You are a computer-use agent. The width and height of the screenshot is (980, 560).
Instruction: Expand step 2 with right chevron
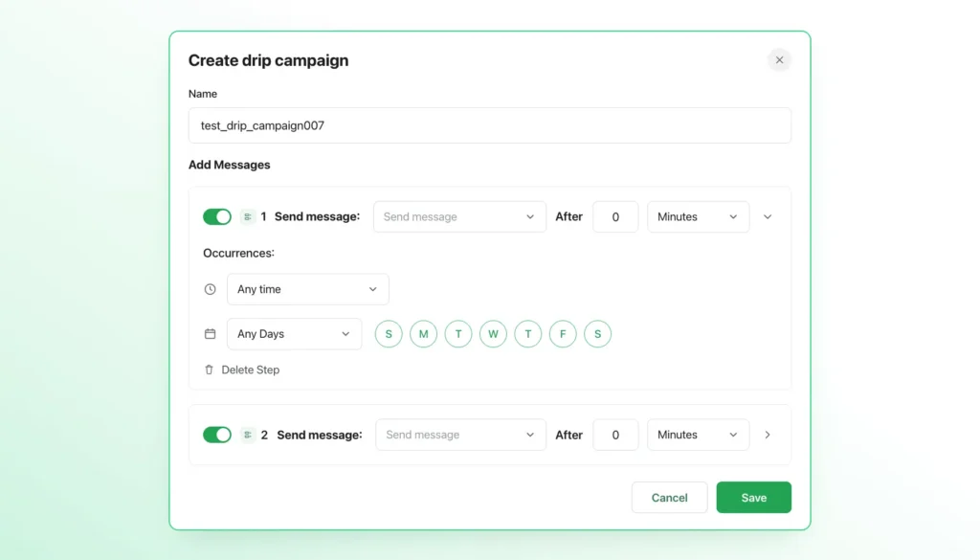click(768, 435)
